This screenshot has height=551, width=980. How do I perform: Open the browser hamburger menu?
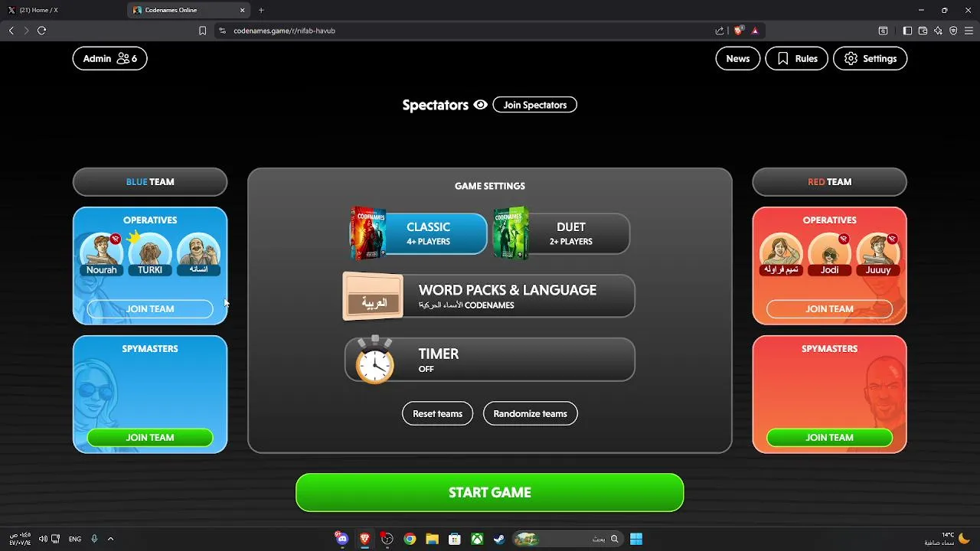point(969,31)
